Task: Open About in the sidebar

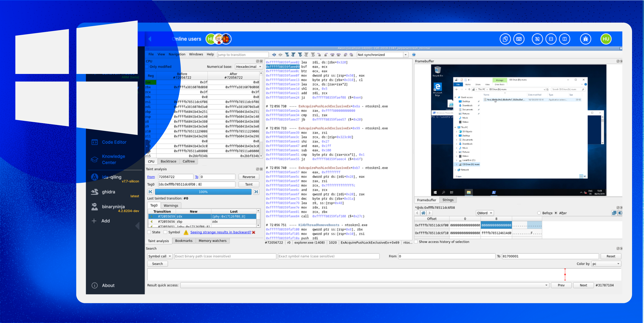Action: [103, 286]
